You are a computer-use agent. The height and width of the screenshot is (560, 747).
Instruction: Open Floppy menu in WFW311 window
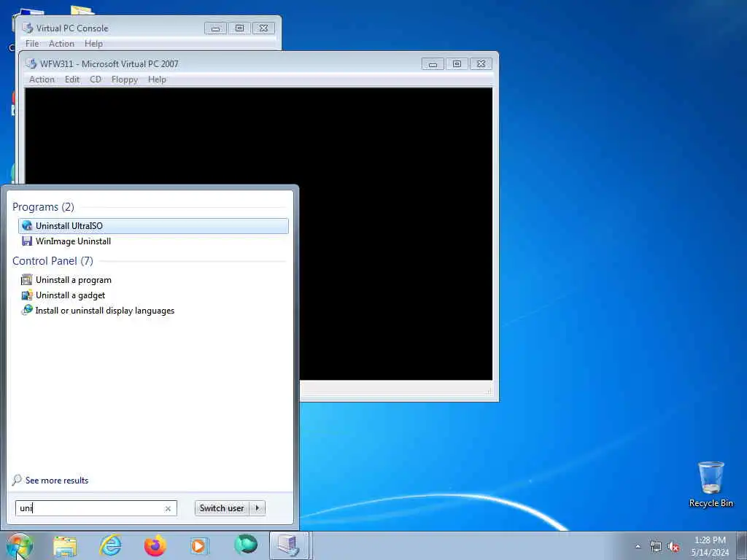tap(125, 79)
